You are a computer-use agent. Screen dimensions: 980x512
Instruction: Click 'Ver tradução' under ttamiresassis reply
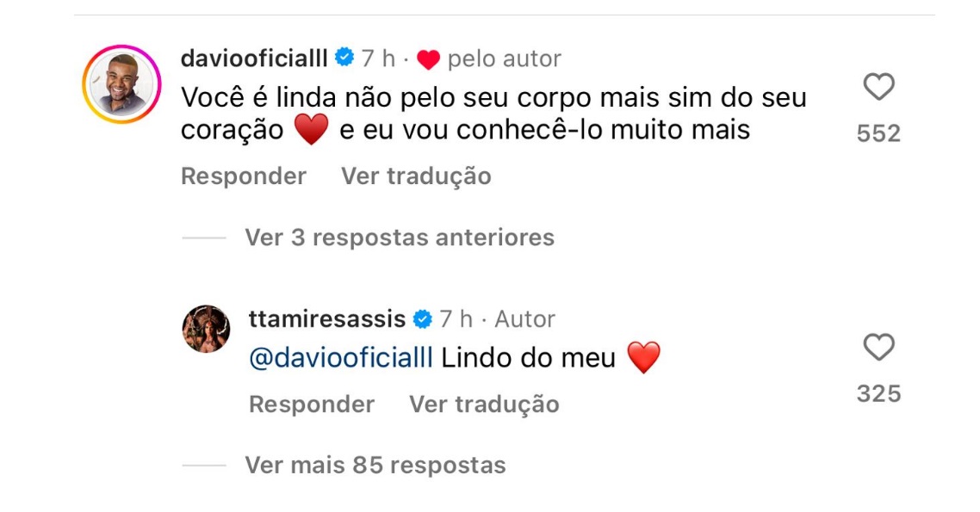(x=484, y=404)
